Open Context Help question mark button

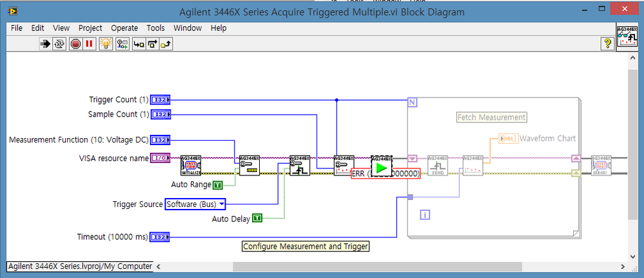click(x=607, y=43)
